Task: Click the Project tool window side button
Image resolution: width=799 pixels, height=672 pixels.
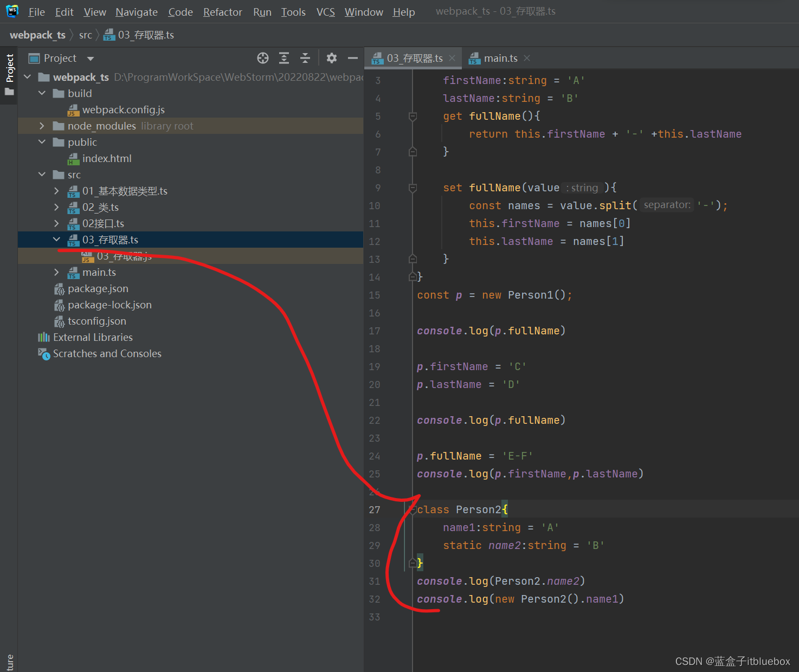Action: click(9, 74)
